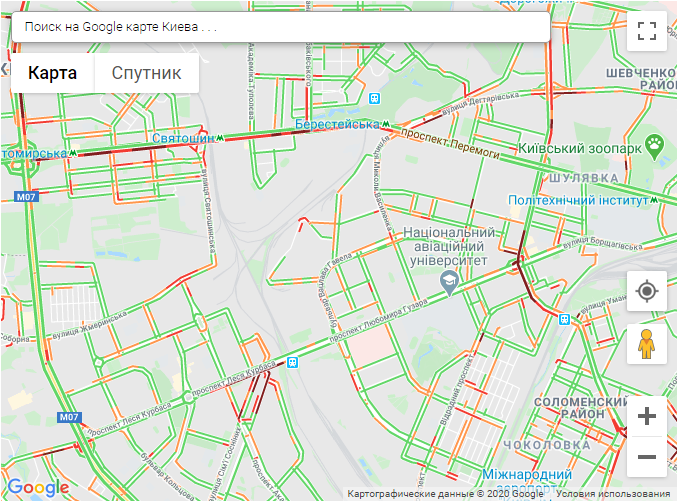This screenshot has height=501, width=678.
Task: Click the upper M07 highway shield
Action: [x=26, y=197]
